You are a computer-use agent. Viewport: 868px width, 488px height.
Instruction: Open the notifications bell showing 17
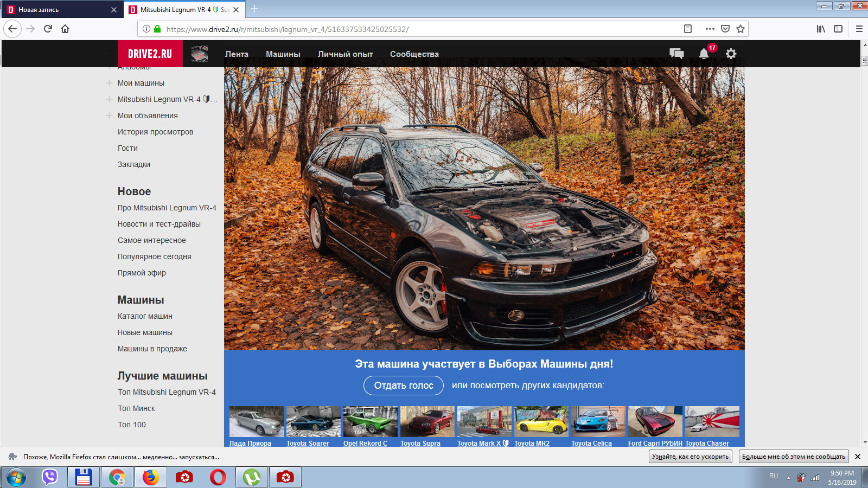click(x=703, y=53)
